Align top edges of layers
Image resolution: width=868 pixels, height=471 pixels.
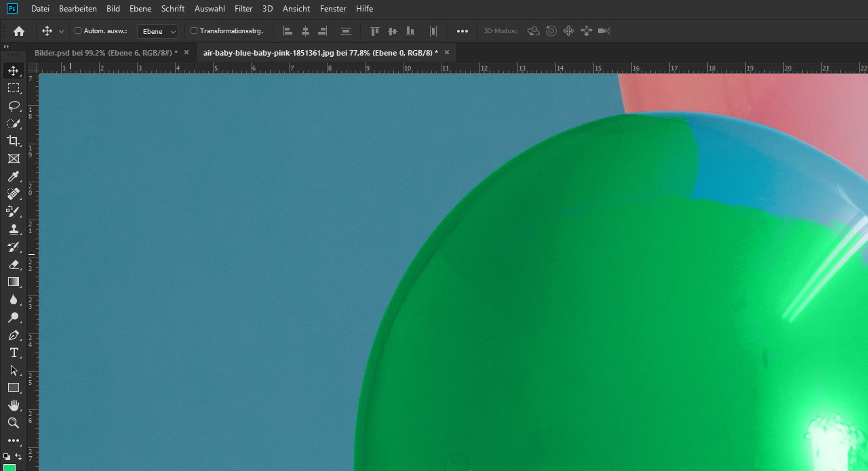[375, 30]
